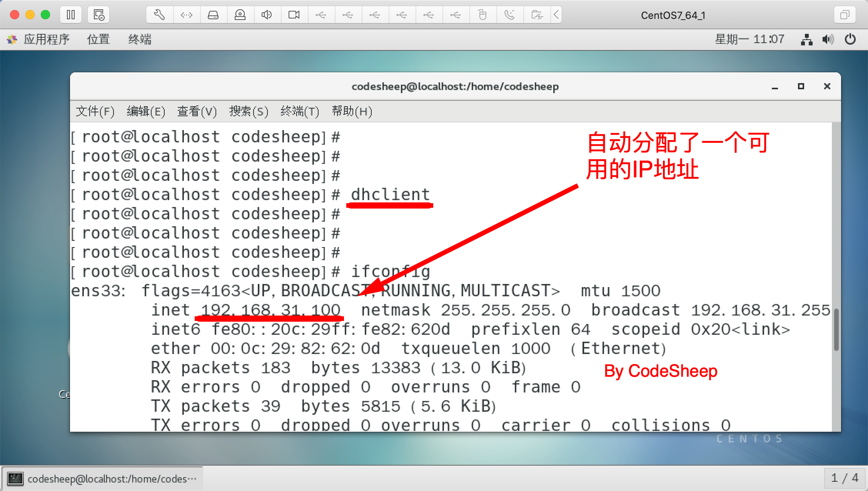Click the camera device icon
Image resolution: width=868 pixels, height=491 pixels.
click(294, 15)
